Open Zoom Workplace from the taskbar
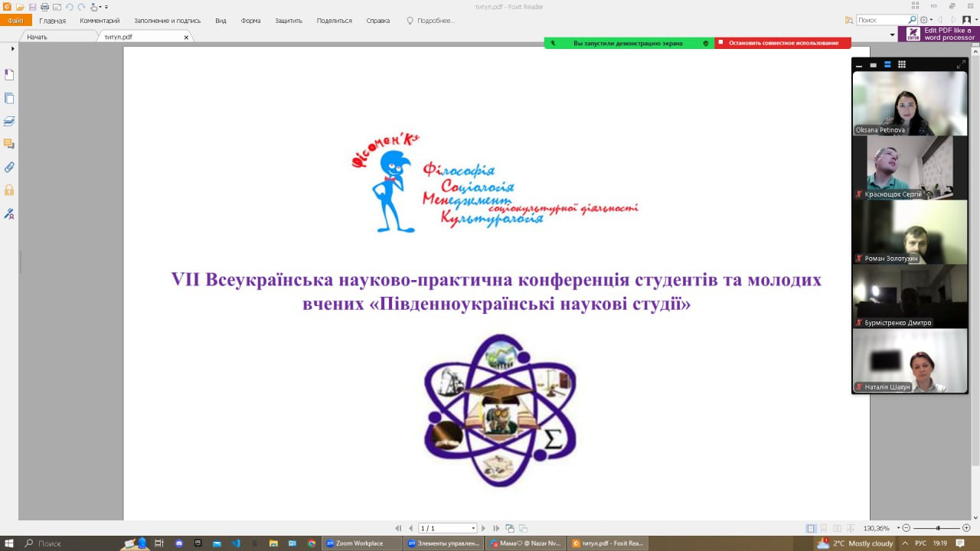Viewport: 980px width, 551px height. [361, 543]
